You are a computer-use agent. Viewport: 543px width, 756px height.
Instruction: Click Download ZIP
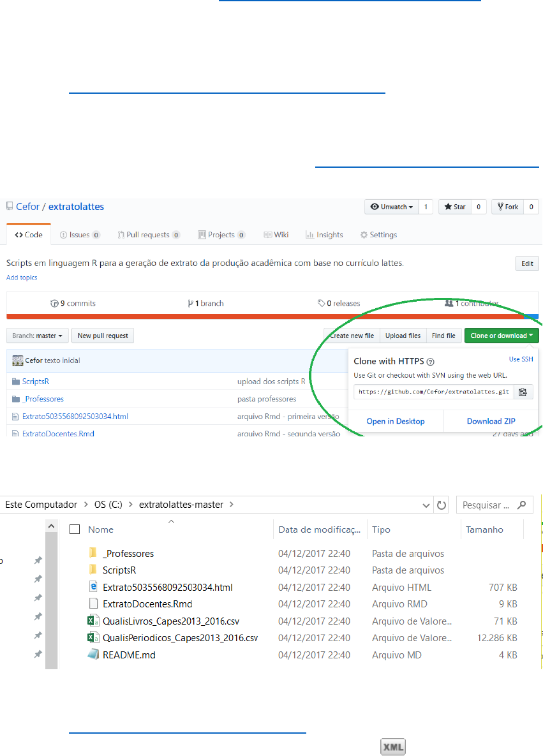(491, 422)
